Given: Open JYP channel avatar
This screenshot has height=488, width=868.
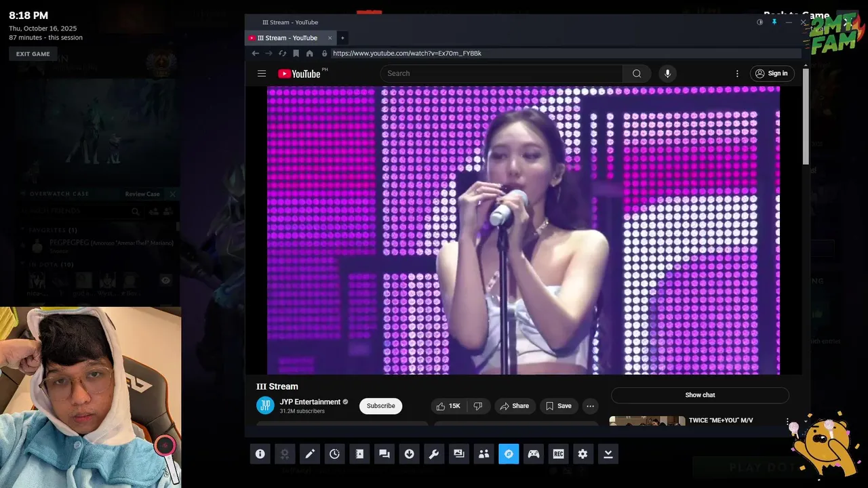Looking at the screenshot, I should 265,406.
